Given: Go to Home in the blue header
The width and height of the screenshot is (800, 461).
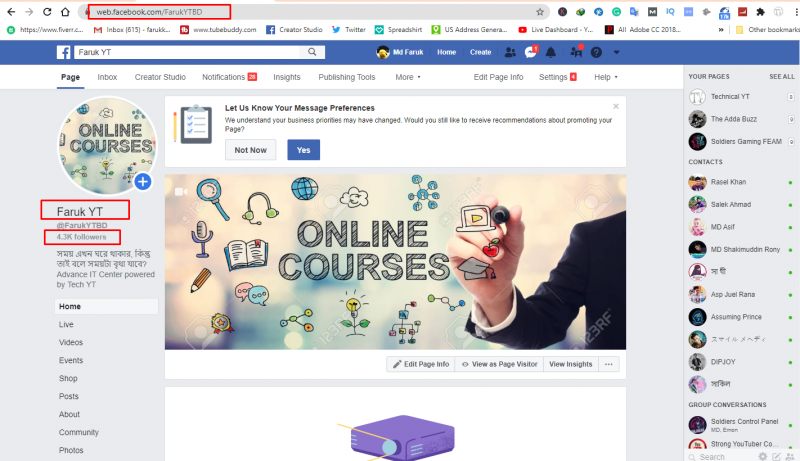Looking at the screenshot, I should 446,52.
